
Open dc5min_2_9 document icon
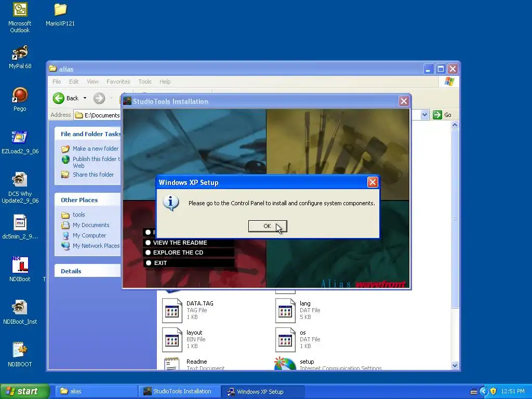tap(20, 228)
